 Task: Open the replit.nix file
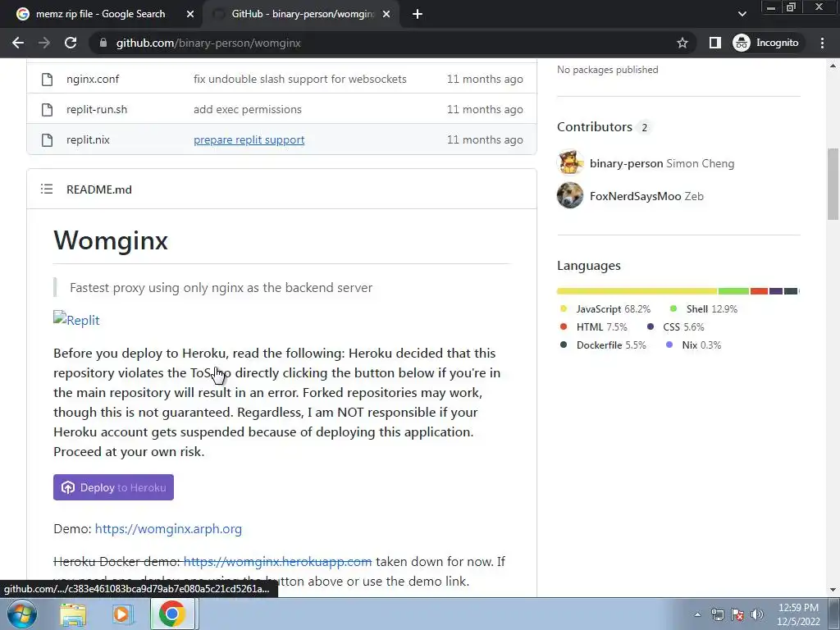pos(88,139)
